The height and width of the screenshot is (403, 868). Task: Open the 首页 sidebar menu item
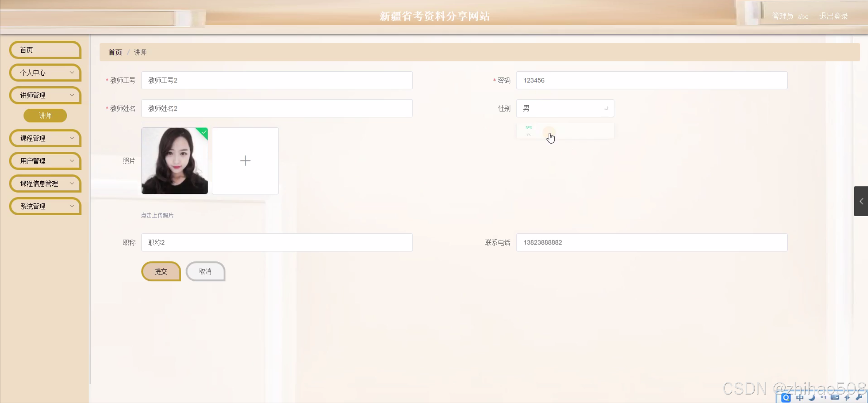(45, 50)
